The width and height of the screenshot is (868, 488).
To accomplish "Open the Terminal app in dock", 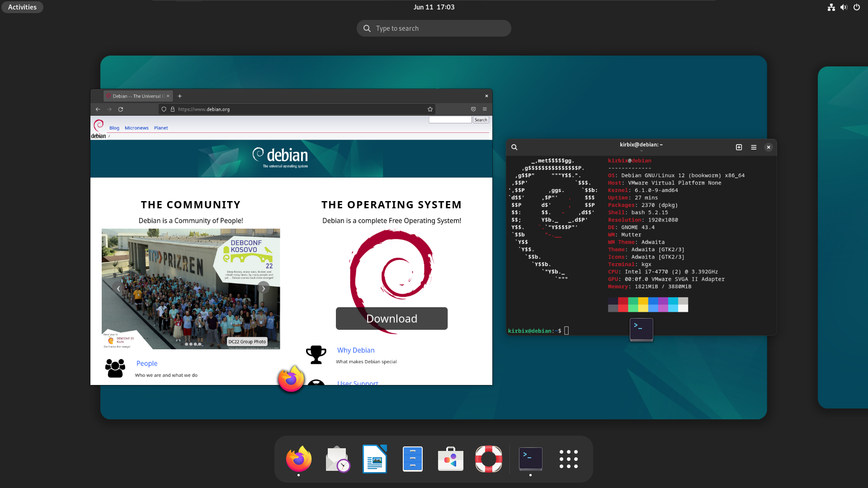I will click(x=530, y=458).
